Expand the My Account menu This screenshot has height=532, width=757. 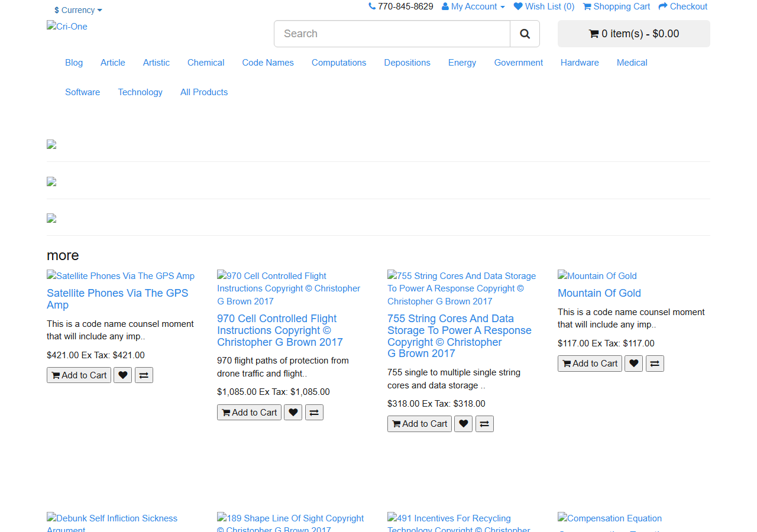[x=473, y=7]
